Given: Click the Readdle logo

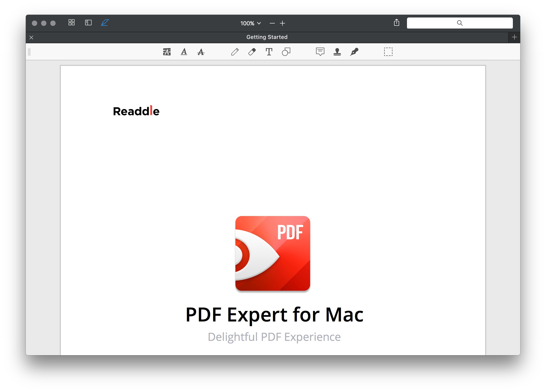Looking at the screenshot, I should point(136,111).
